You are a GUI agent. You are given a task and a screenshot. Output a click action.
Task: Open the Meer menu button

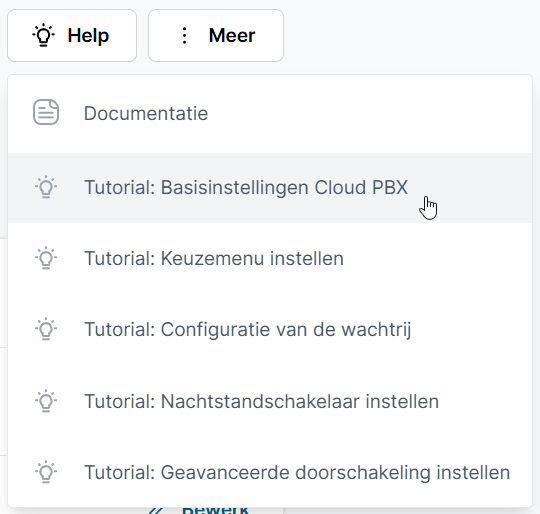click(216, 35)
